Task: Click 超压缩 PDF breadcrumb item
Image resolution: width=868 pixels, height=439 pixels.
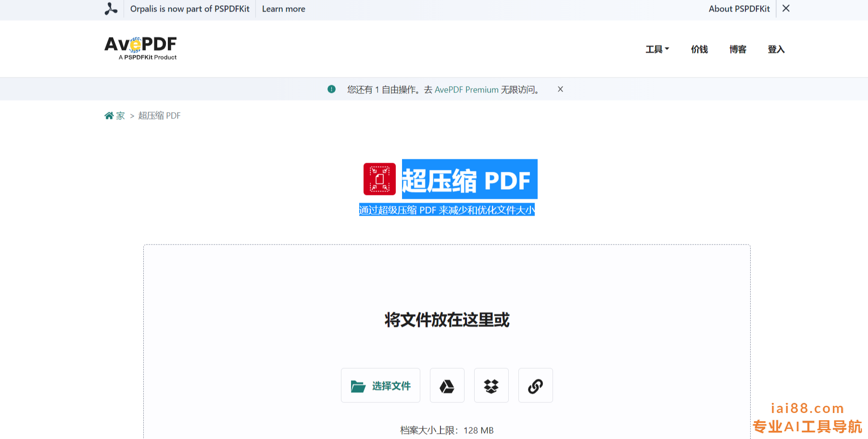Action: click(159, 116)
